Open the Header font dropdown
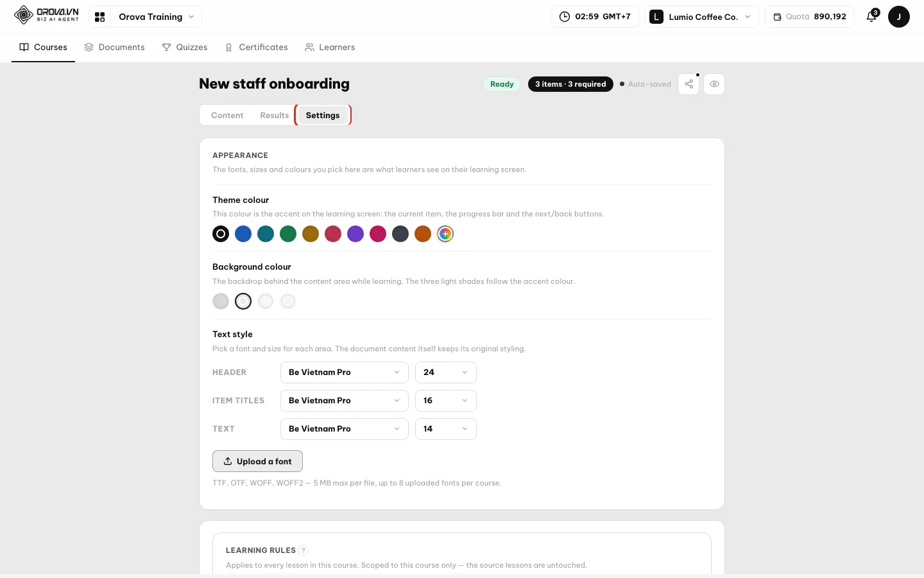The width and height of the screenshot is (924, 578). click(x=345, y=372)
